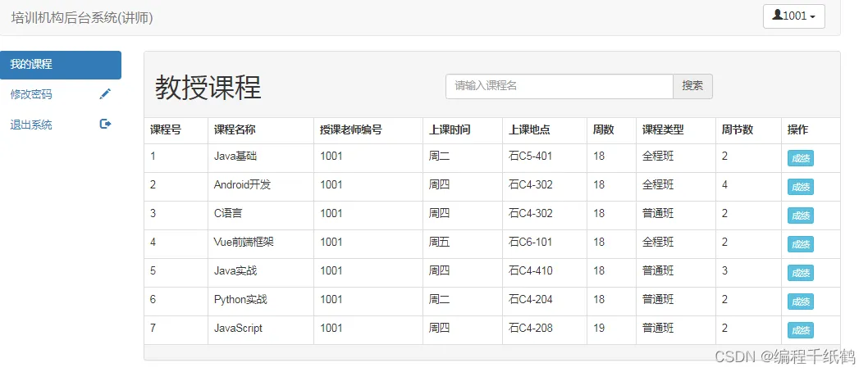Click 全程班 in the Java基础 row
The image size is (868, 372).
[x=658, y=157]
